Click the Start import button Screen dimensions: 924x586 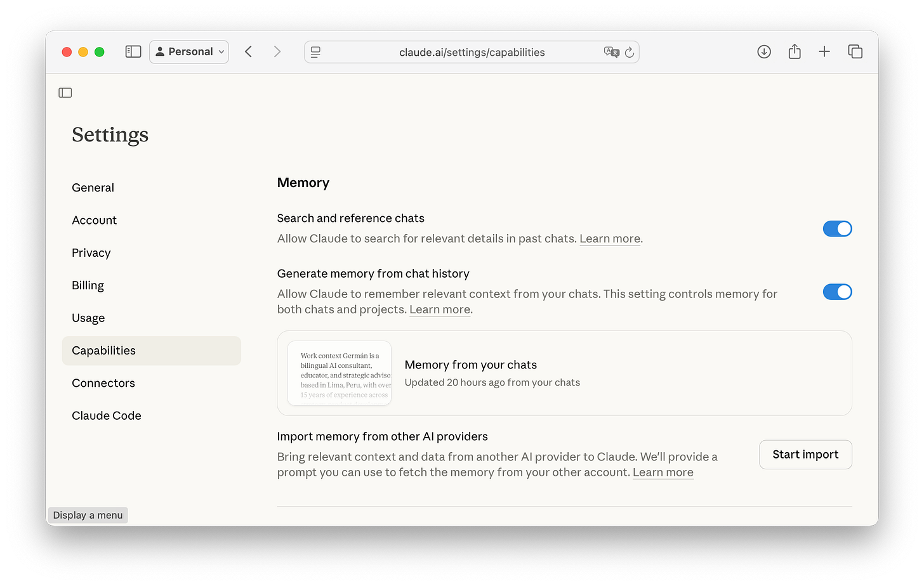[805, 455]
